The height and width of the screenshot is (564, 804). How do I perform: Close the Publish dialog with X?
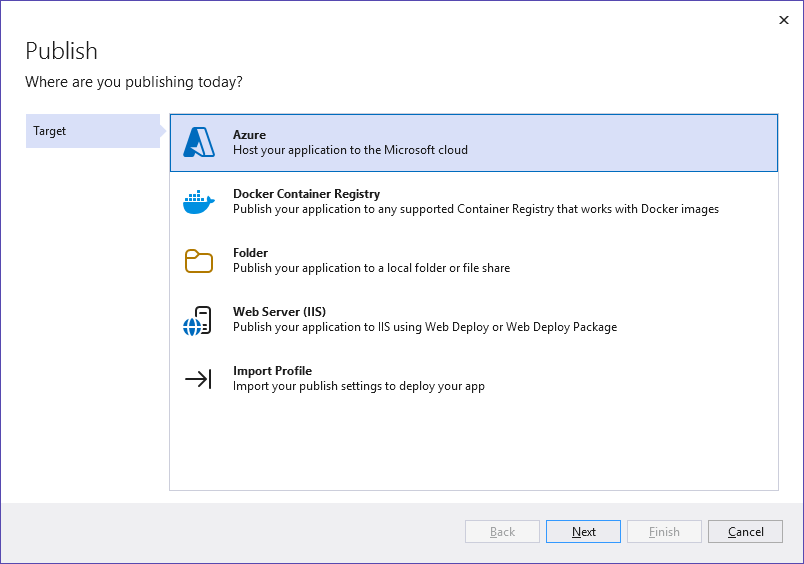coord(783,20)
